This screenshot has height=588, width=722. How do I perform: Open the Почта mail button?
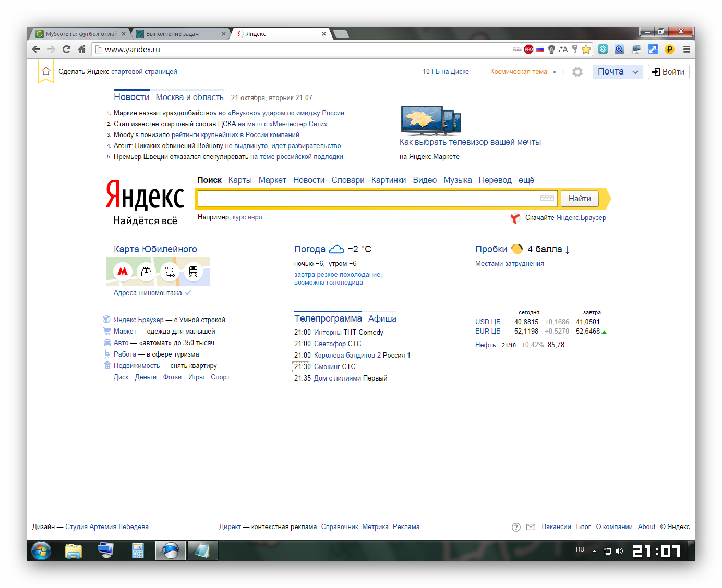[x=611, y=71]
